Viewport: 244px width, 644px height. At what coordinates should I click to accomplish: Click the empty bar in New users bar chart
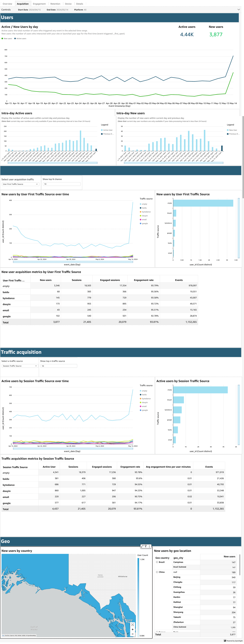[203, 203]
